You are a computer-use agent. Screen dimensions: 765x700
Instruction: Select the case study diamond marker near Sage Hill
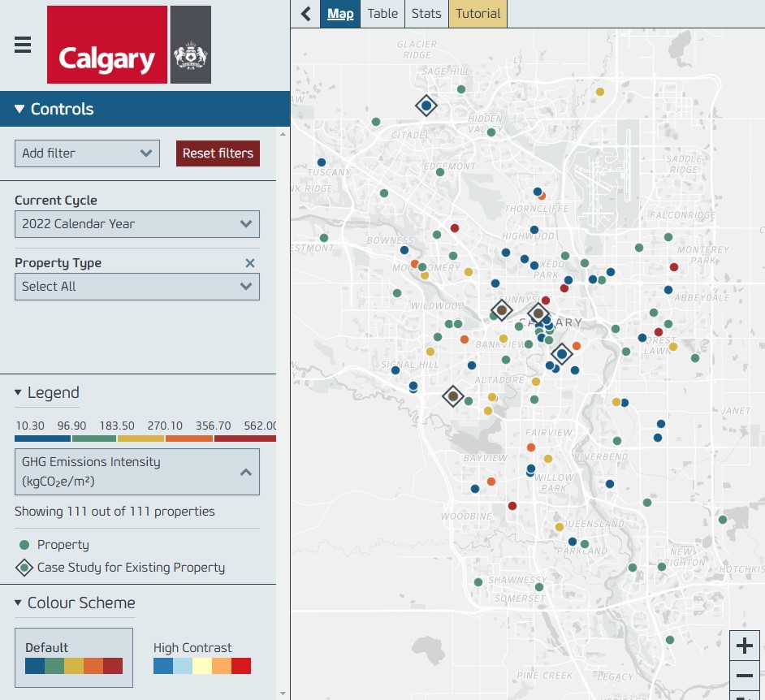point(426,105)
